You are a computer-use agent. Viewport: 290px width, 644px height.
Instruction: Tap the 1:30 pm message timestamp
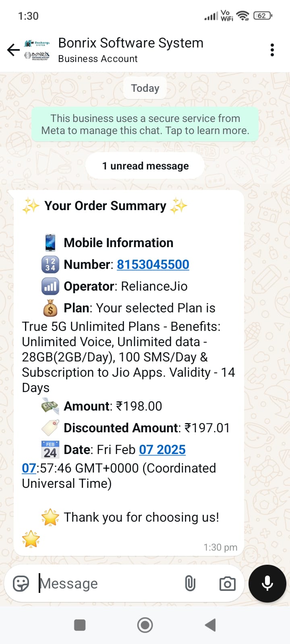pyautogui.click(x=220, y=547)
